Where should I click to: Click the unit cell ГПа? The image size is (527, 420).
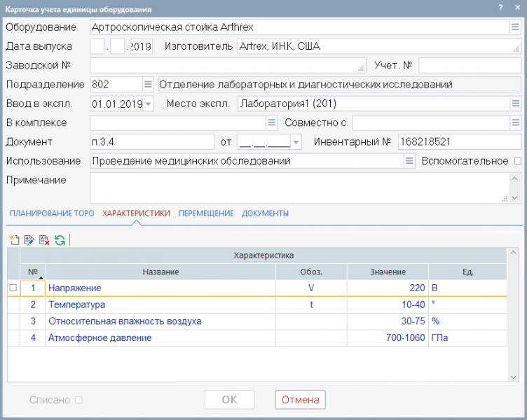click(x=468, y=337)
